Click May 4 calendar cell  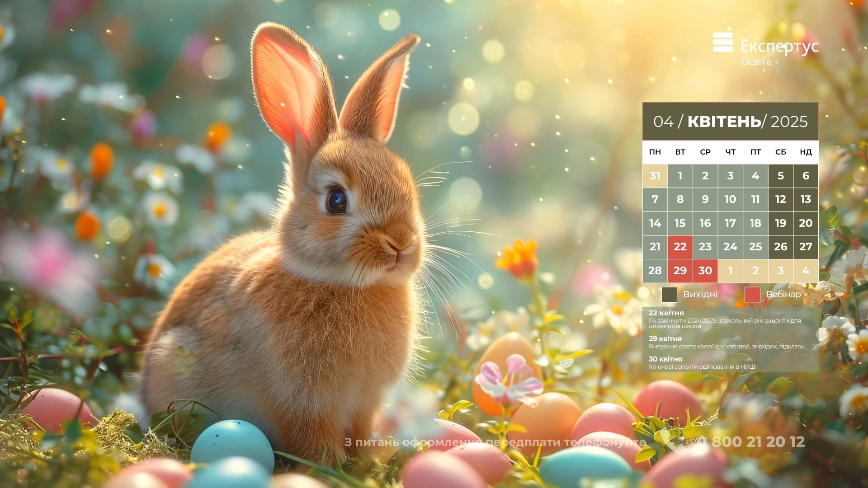coord(805,271)
